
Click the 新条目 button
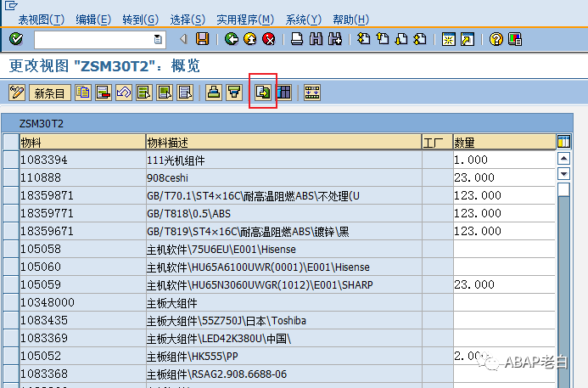50,93
